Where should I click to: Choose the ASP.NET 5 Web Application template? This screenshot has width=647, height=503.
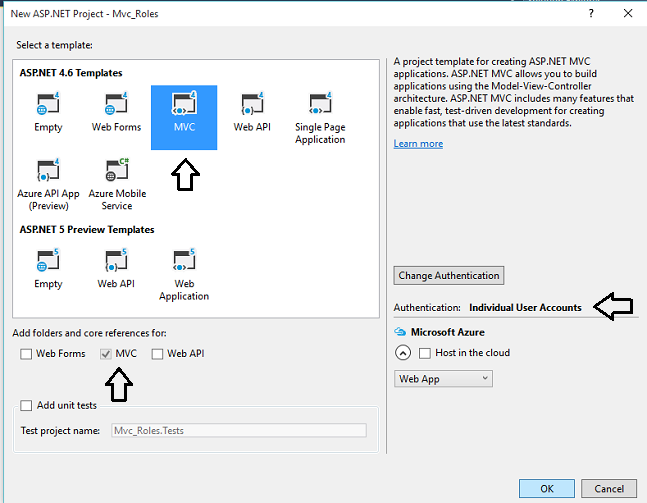pos(184,275)
